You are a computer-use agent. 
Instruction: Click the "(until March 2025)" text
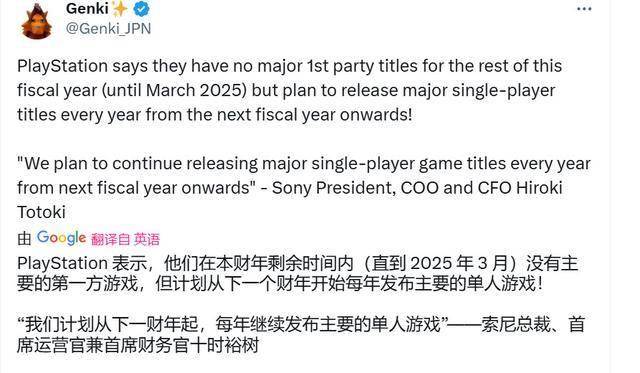coord(174,90)
